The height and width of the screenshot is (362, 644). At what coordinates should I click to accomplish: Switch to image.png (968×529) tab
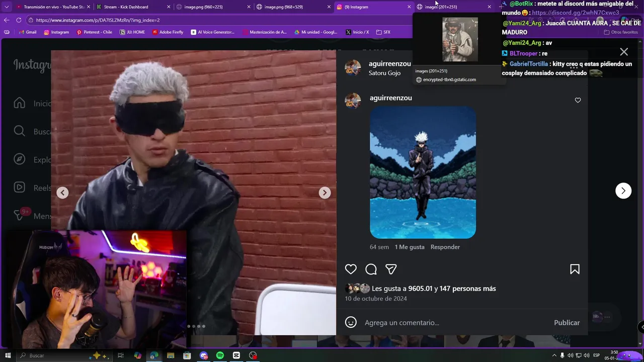pyautogui.click(x=293, y=7)
